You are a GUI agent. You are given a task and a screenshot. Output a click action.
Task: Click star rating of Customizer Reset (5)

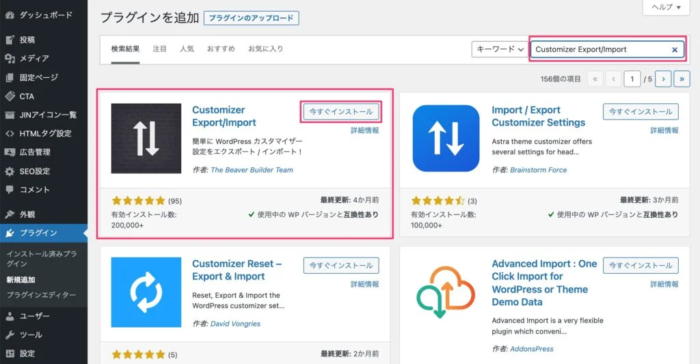[x=138, y=355]
